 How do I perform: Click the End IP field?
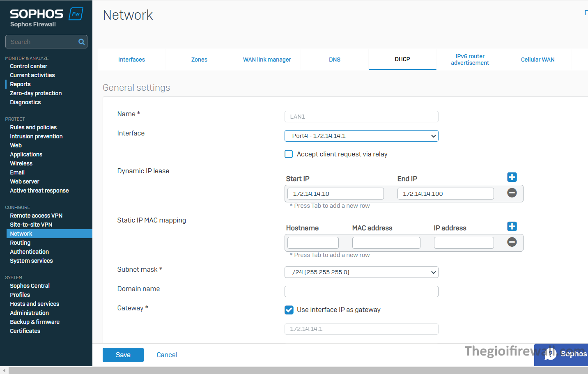446,194
